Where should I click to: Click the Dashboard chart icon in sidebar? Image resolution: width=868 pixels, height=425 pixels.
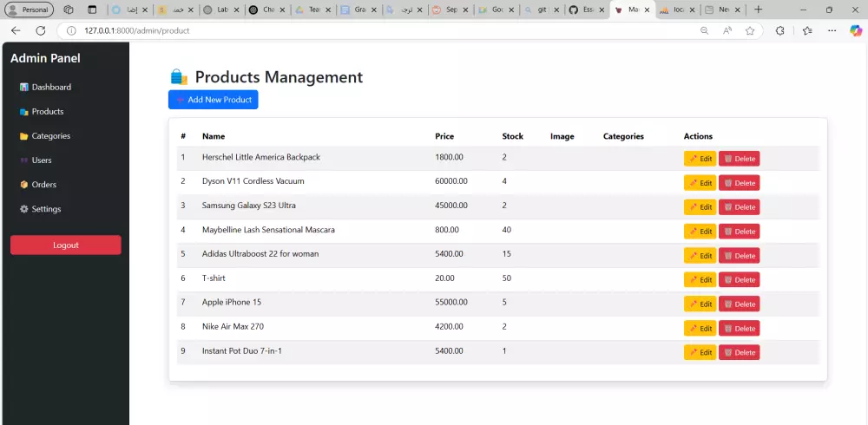coord(24,88)
